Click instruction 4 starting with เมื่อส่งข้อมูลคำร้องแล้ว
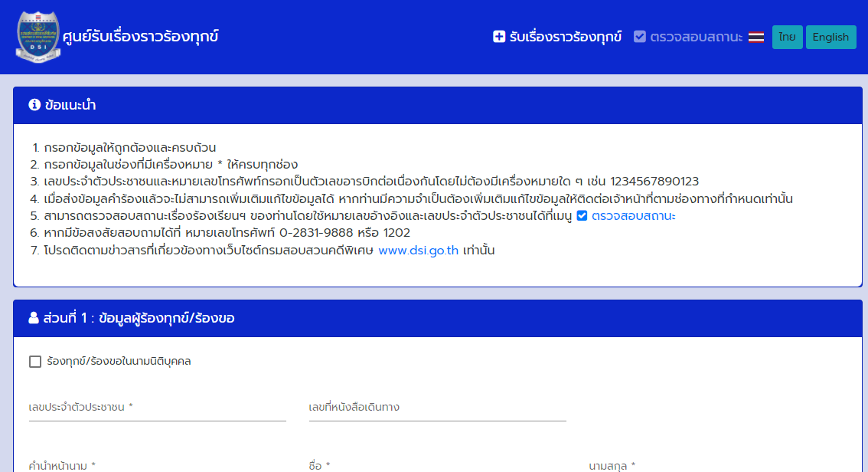The width and height of the screenshot is (868, 472). tap(418, 199)
